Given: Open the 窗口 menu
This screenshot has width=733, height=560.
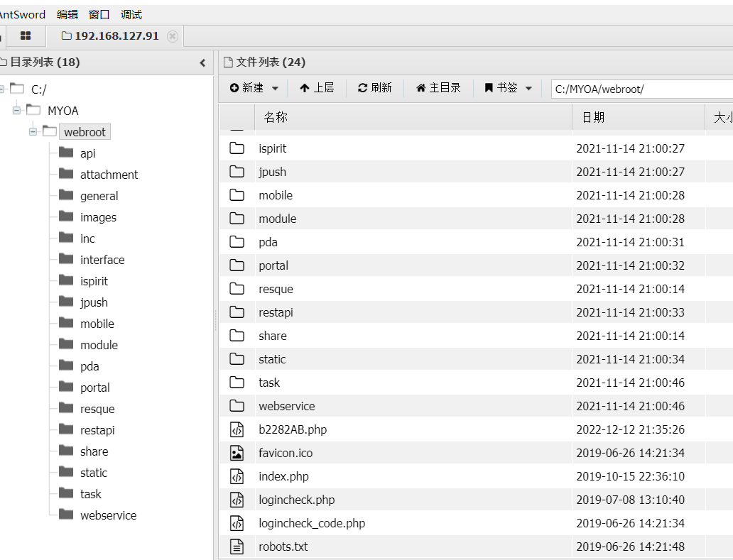Looking at the screenshot, I should 99,14.
